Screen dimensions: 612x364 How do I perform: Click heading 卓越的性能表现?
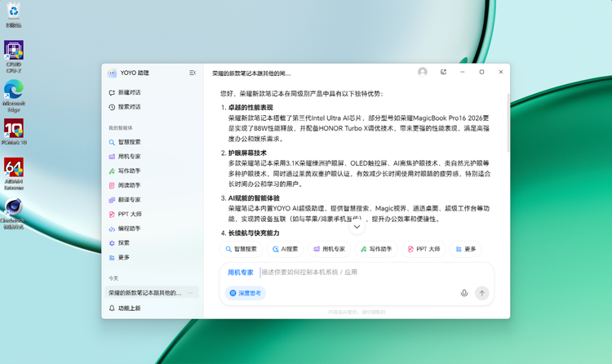tap(251, 108)
